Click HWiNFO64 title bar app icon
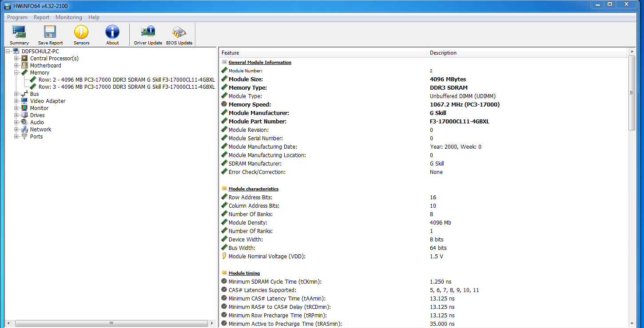 click(x=8, y=6)
